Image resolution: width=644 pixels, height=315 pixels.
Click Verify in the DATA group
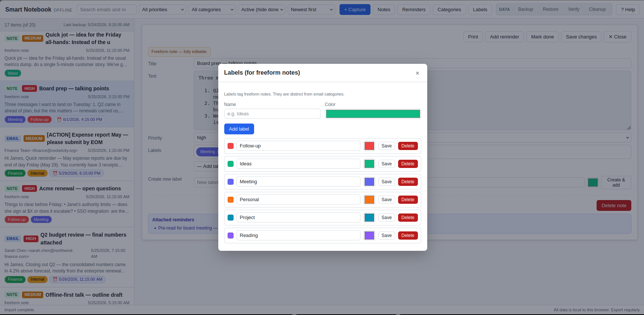pos(573,9)
